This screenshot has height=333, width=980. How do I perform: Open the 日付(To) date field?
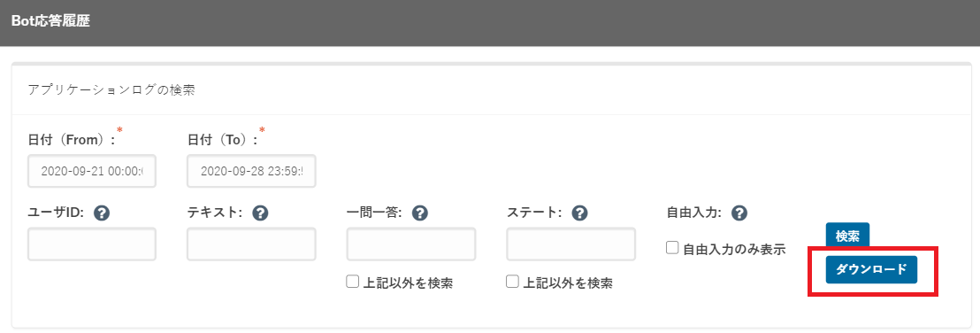tap(251, 171)
